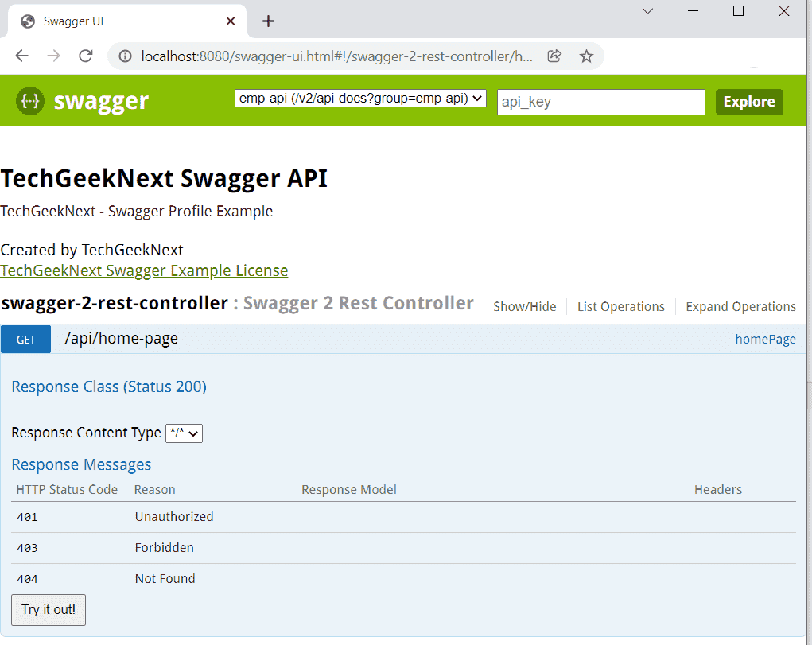
Task: Click the 'Not Found' reason cell
Action: click(x=165, y=579)
